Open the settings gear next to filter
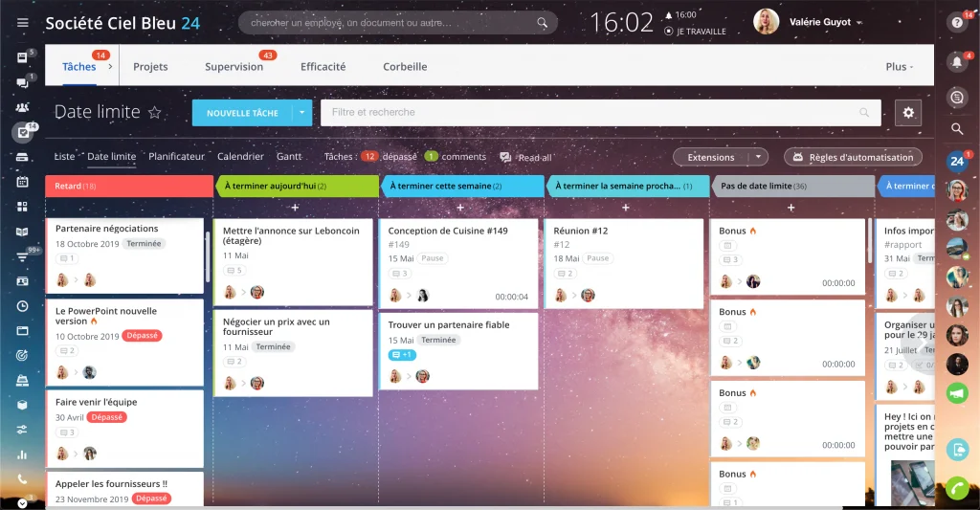Viewport: 980px width, 510px height. (908, 112)
